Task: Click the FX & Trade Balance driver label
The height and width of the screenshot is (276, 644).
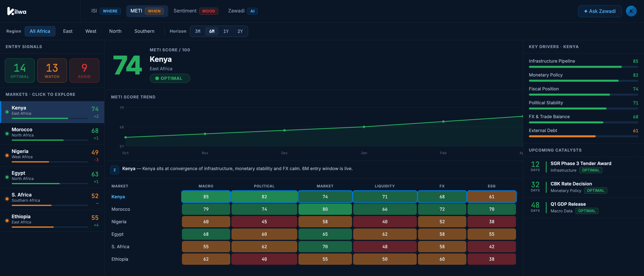Action: point(549,117)
